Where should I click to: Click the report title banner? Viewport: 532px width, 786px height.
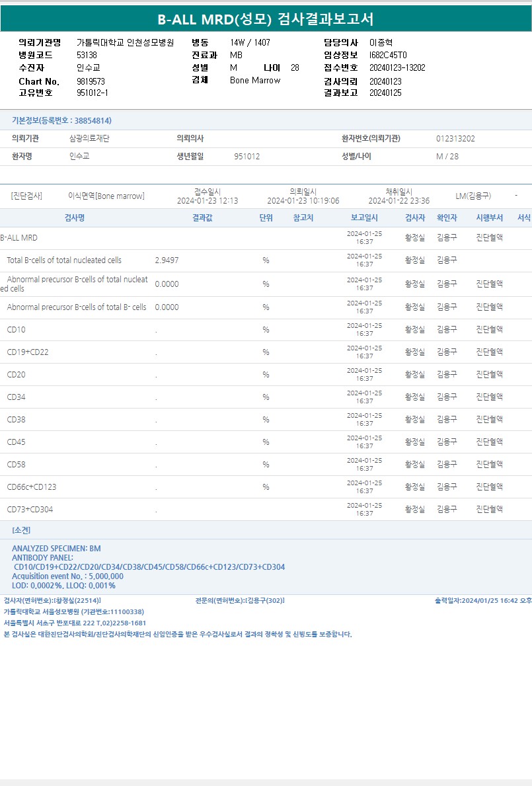click(x=266, y=19)
